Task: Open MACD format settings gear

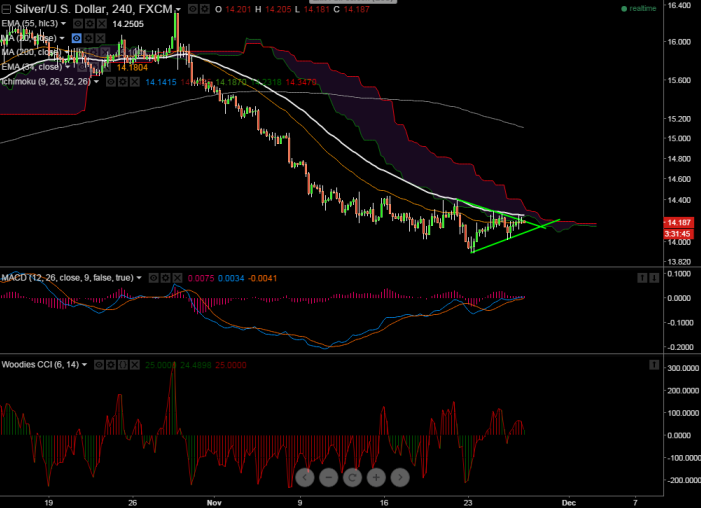Action: tap(165, 278)
